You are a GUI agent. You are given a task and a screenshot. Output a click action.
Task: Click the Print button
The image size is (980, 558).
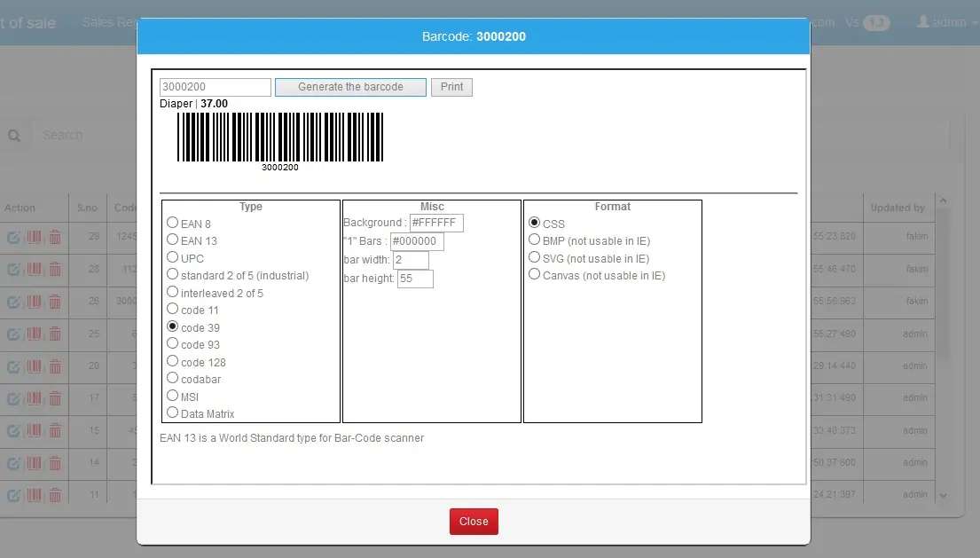tap(452, 87)
